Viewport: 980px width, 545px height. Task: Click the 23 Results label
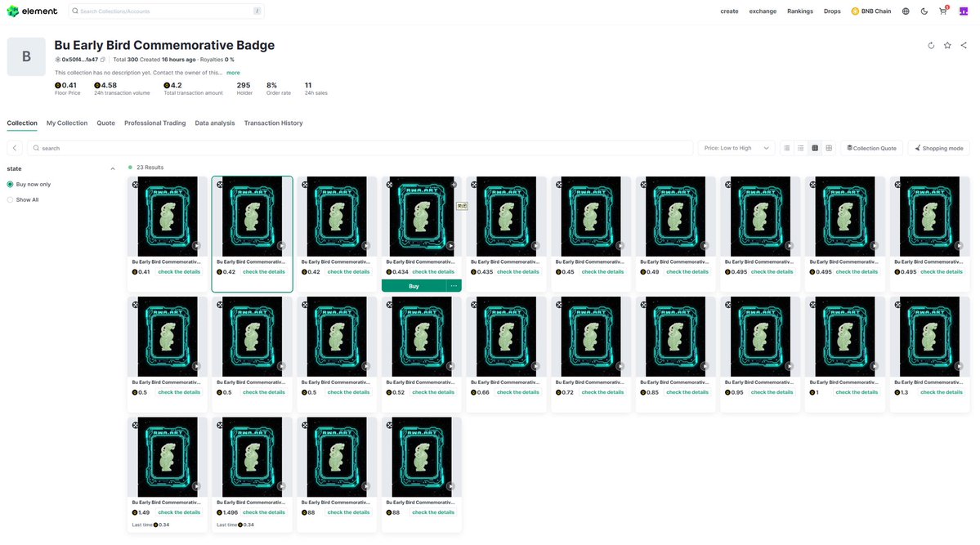pyautogui.click(x=150, y=168)
